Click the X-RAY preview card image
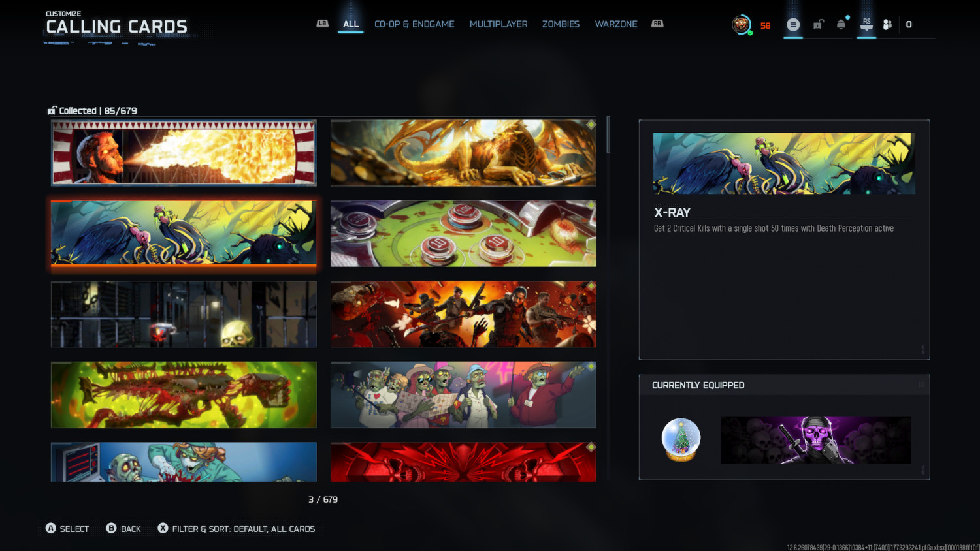 784,163
